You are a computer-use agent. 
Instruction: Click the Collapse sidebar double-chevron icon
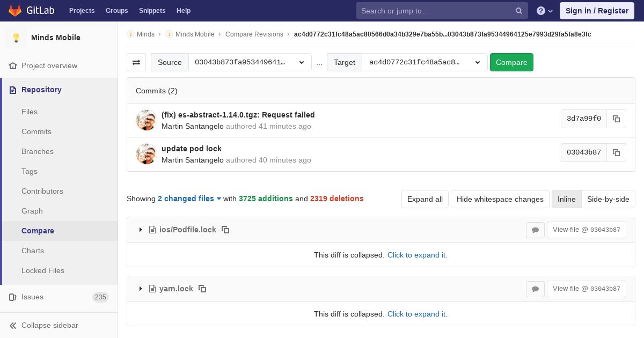coord(13,325)
